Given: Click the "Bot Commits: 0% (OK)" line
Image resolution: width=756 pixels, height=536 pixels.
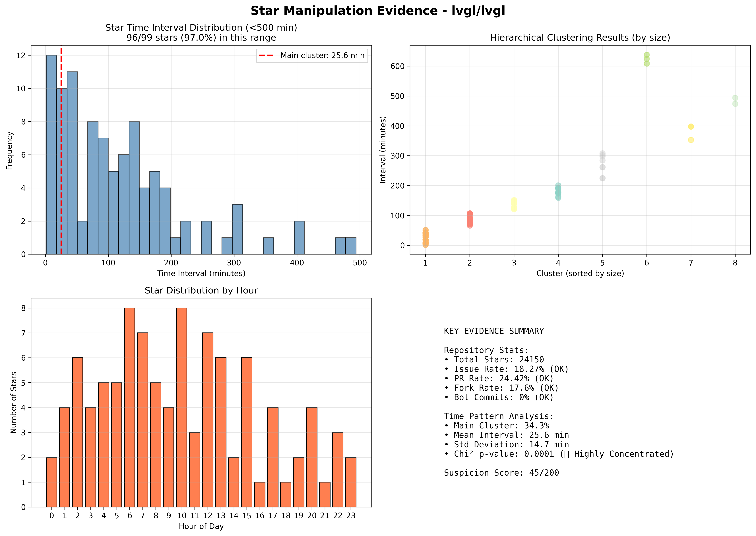Looking at the screenshot, I should [x=499, y=397].
